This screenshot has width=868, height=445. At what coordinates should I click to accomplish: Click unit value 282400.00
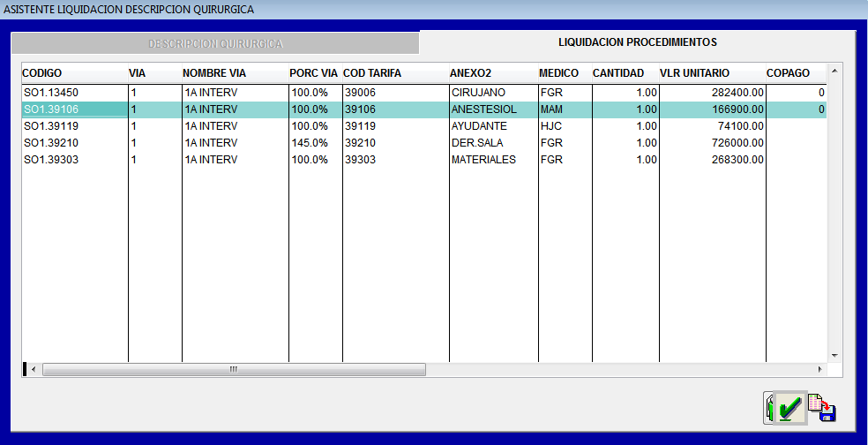point(713,93)
